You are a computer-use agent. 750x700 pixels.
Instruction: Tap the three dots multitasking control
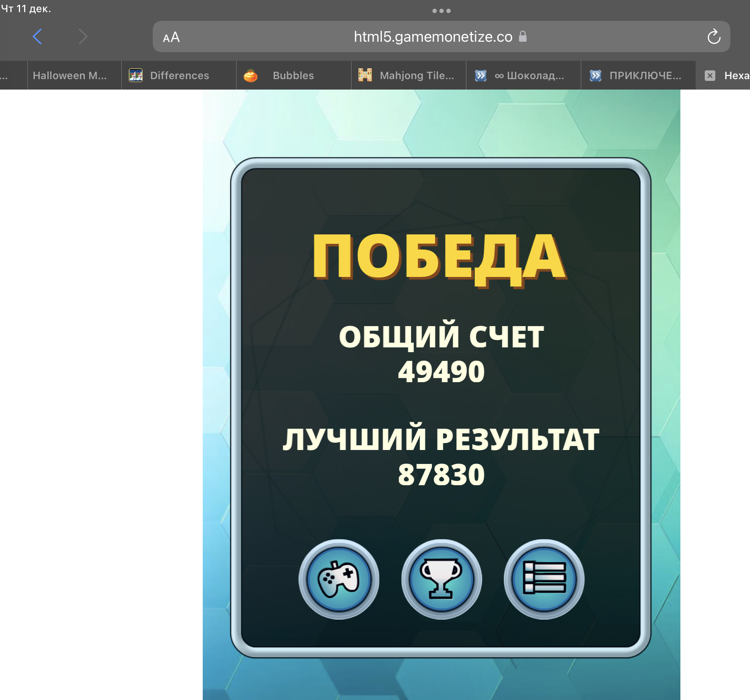[x=441, y=11]
